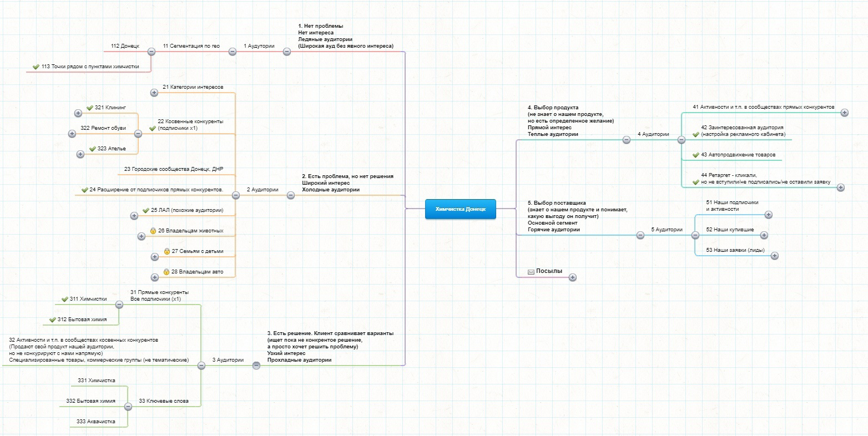Expand the 53 Наши заявки (лиды) node
This screenshot has width=868, height=436.
coord(775,256)
